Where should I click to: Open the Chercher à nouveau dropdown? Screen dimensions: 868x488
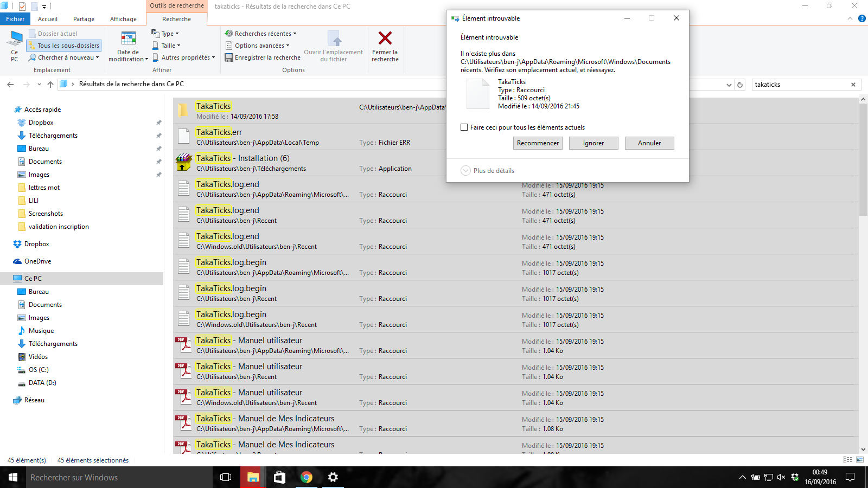pos(64,57)
